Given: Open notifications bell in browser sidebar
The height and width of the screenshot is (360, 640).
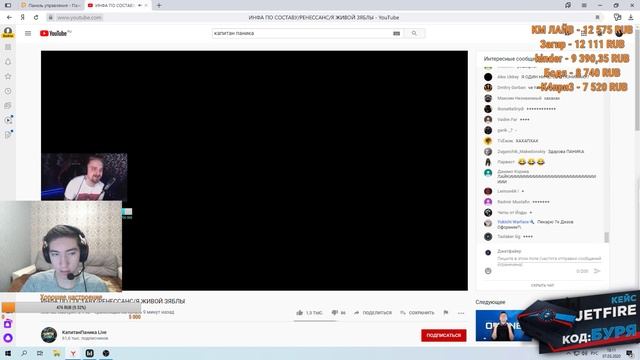Looking at the screenshot, I should [8, 62].
